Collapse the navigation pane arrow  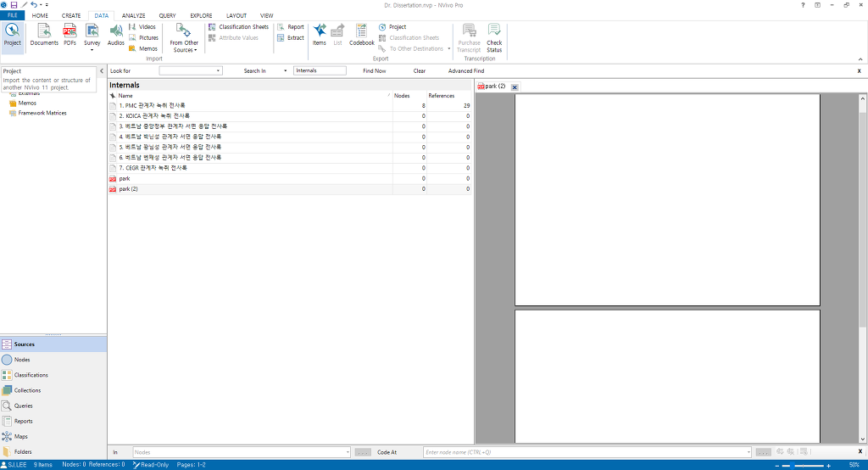click(x=102, y=71)
